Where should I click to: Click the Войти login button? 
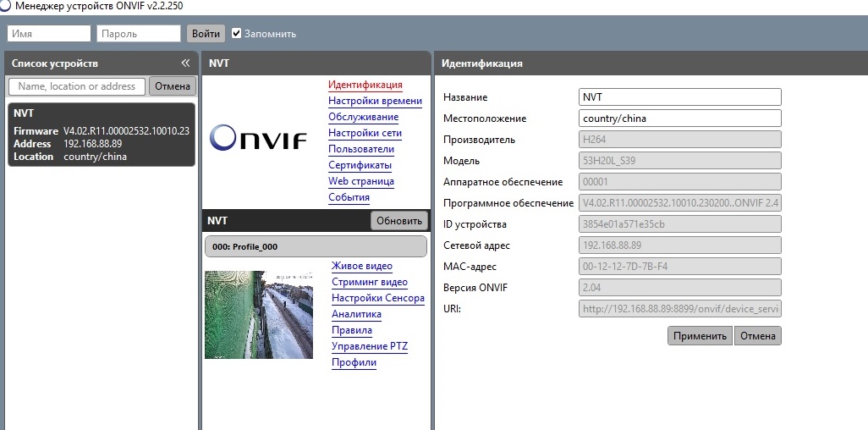(x=206, y=34)
